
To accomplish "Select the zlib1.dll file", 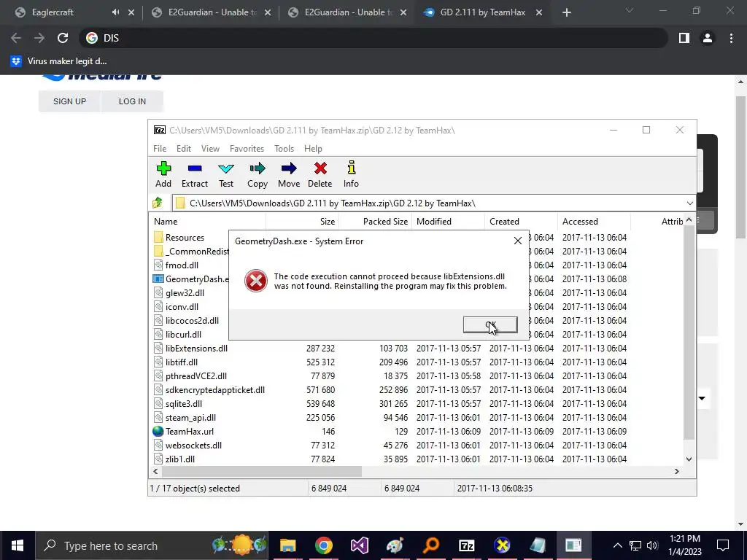I will pos(179,459).
